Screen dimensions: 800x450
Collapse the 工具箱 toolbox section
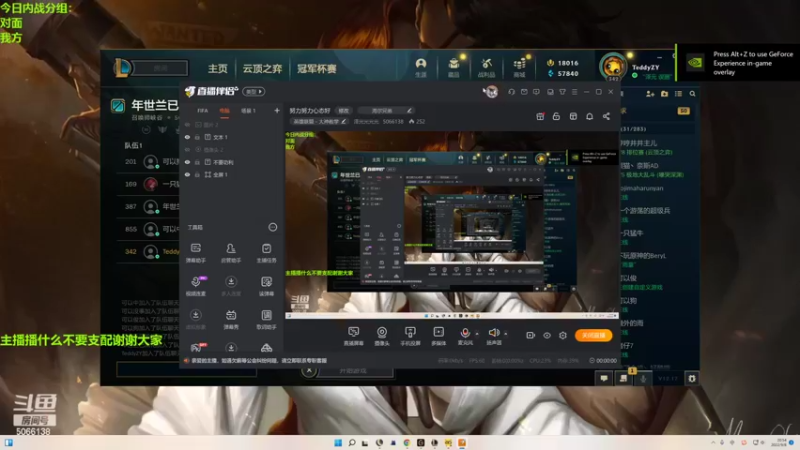click(x=272, y=227)
